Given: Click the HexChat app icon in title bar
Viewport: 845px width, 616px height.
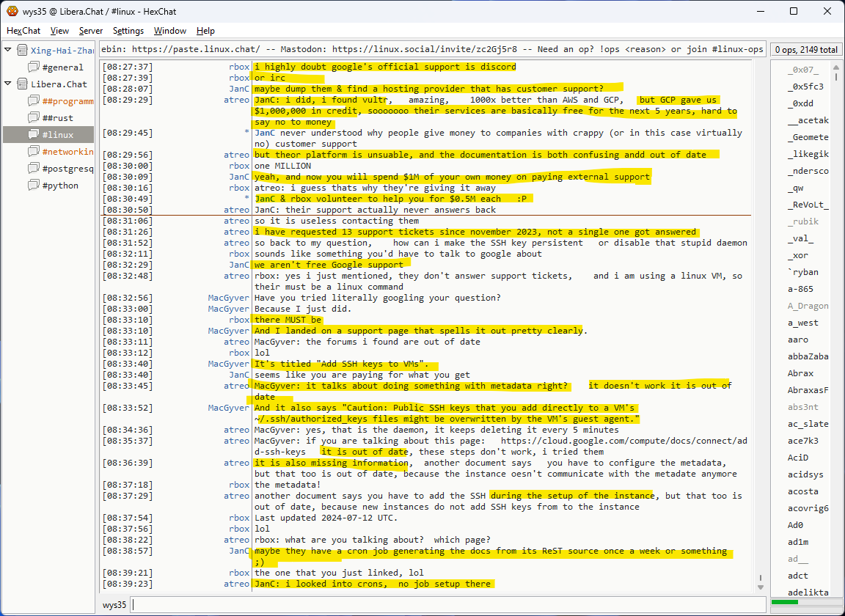Looking at the screenshot, I should (x=12, y=12).
